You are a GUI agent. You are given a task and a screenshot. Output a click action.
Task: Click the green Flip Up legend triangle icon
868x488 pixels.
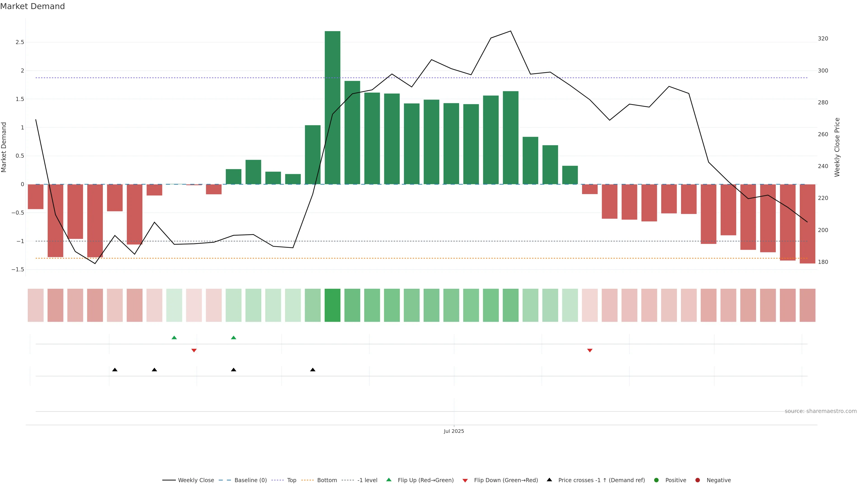tap(389, 480)
